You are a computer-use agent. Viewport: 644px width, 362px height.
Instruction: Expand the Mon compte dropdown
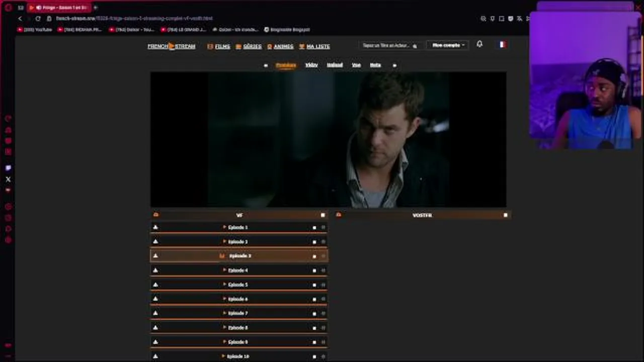(447, 45)
